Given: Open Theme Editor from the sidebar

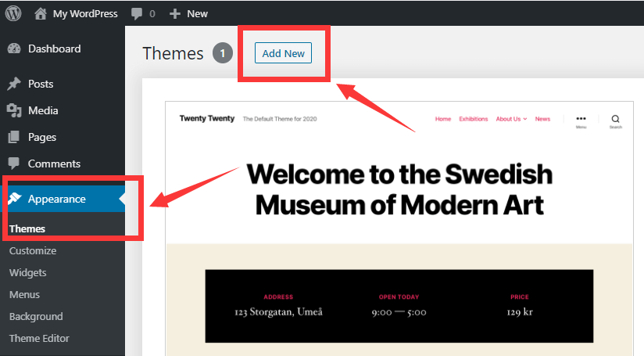Looking at the screenshot, I should tap(39, 339).
